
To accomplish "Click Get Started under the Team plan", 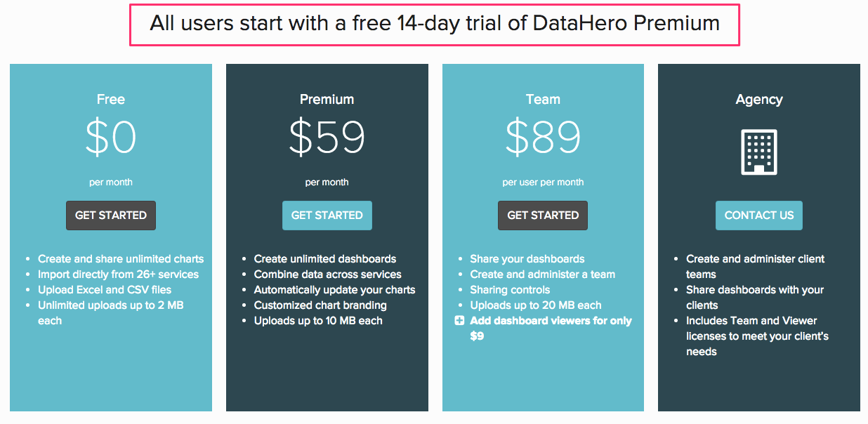I will click(x=543, y=216).
